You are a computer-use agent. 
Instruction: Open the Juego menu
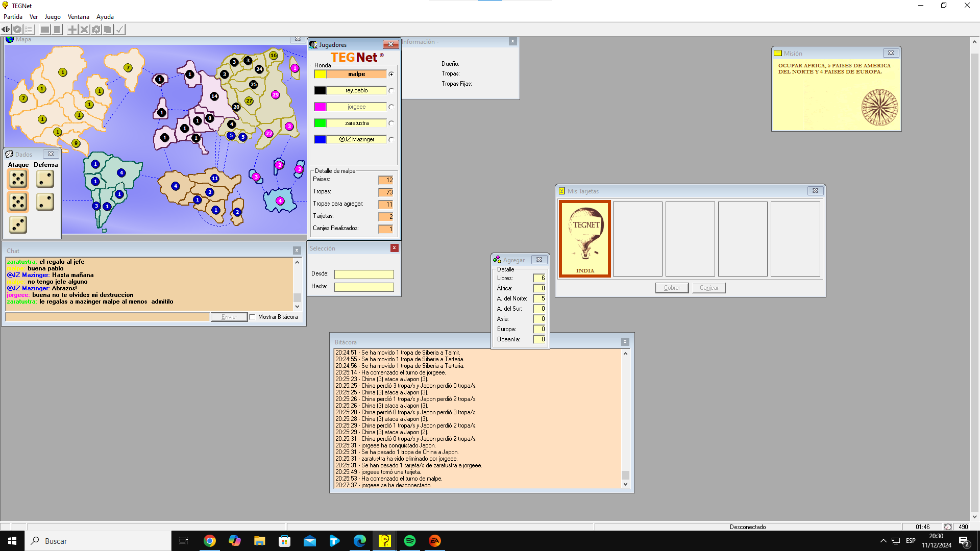53,17
